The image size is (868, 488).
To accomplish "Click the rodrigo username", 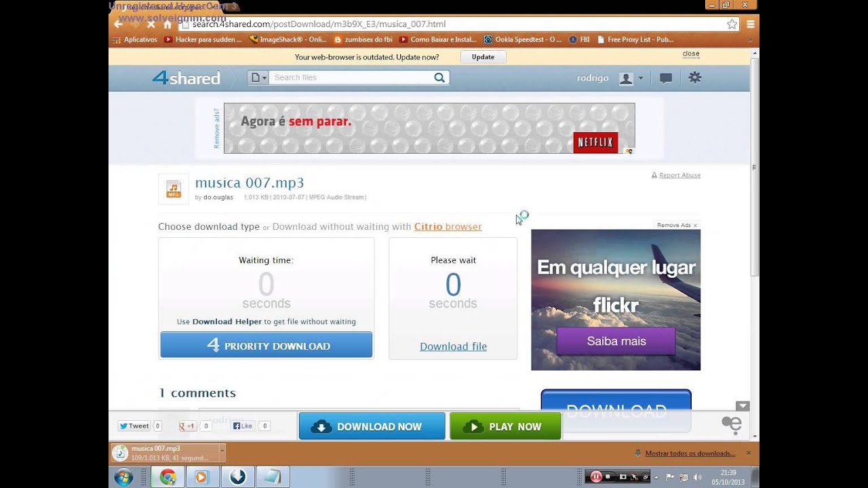I will pos(593,78).
